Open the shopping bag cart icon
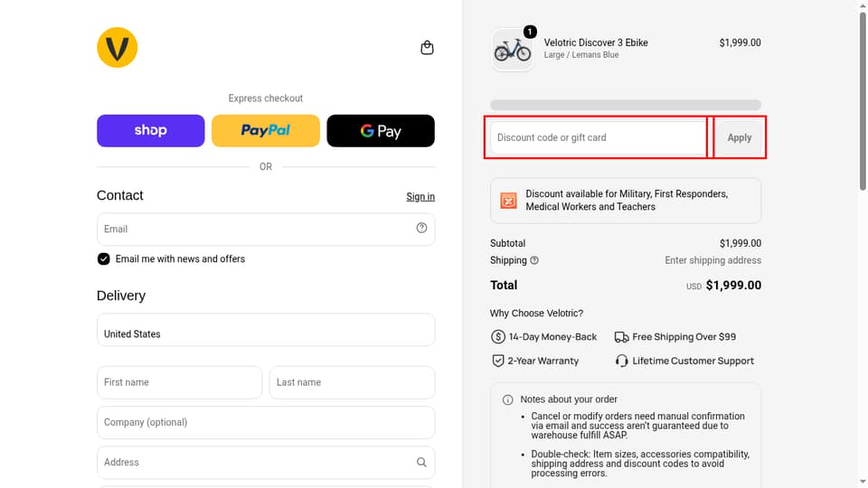 [x=427, y=48]
